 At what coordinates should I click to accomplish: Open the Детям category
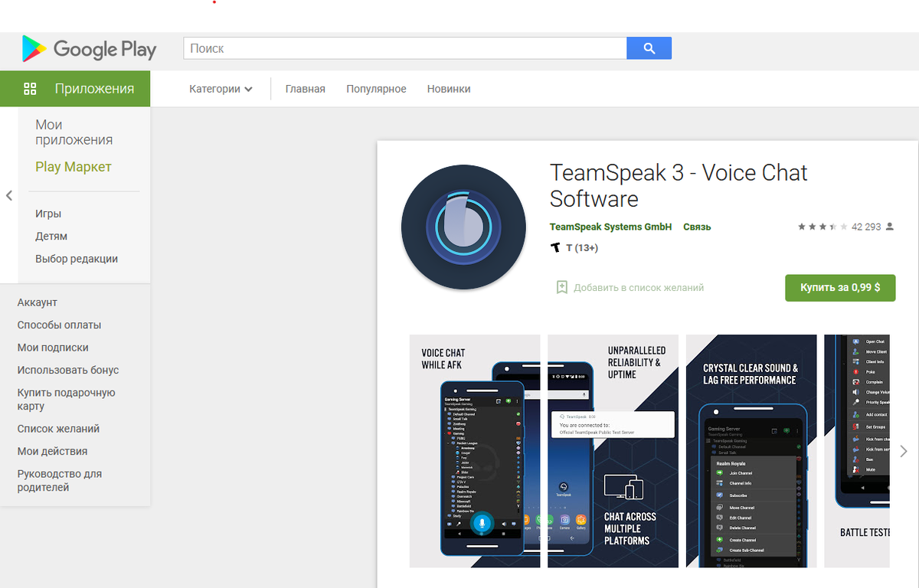click(x=51, y=236)
